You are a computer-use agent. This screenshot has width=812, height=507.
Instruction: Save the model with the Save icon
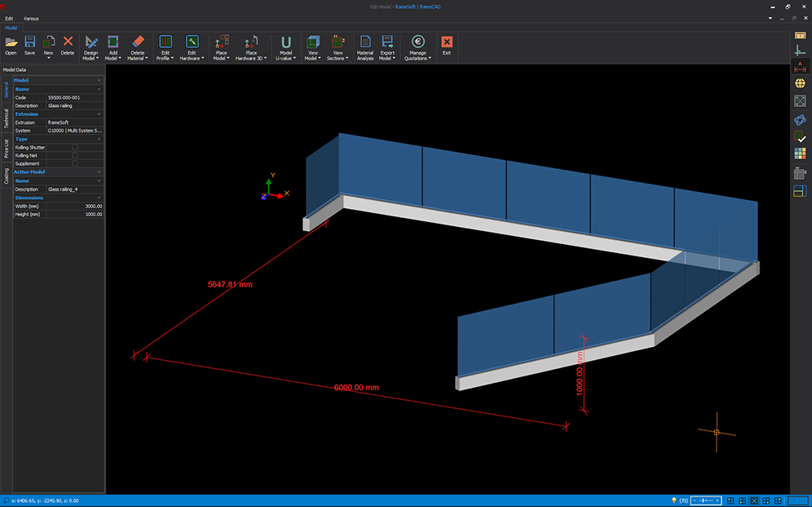29,42
